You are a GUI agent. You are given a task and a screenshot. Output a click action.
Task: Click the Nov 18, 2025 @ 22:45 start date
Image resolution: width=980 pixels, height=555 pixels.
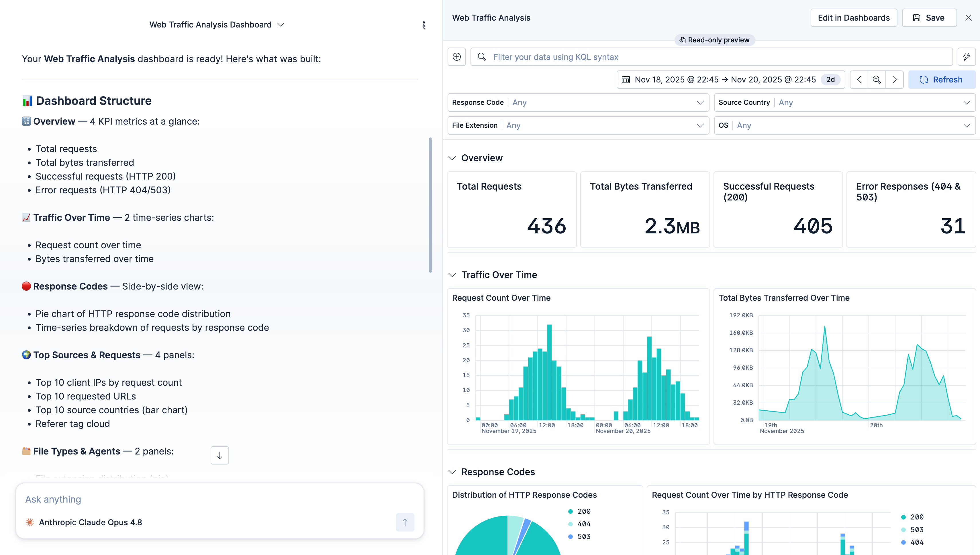pos(677,80)
